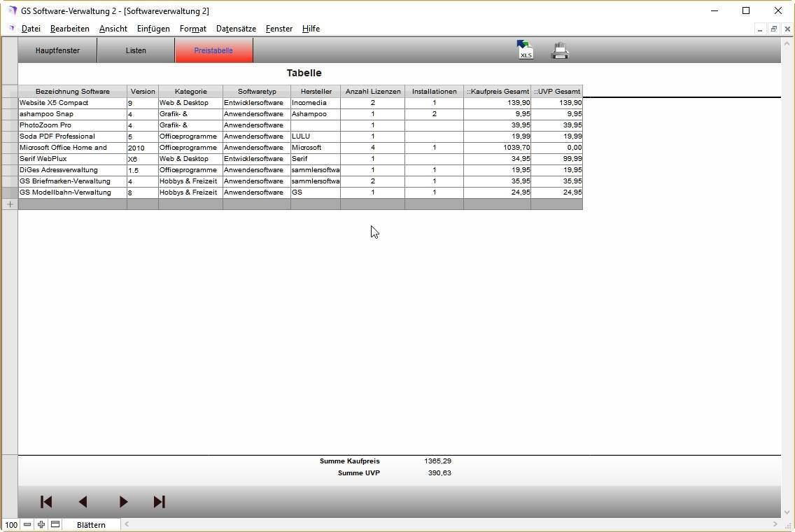Click the Bezeichnung Software column header
The image size is (795, 532).
pos(72,92)
